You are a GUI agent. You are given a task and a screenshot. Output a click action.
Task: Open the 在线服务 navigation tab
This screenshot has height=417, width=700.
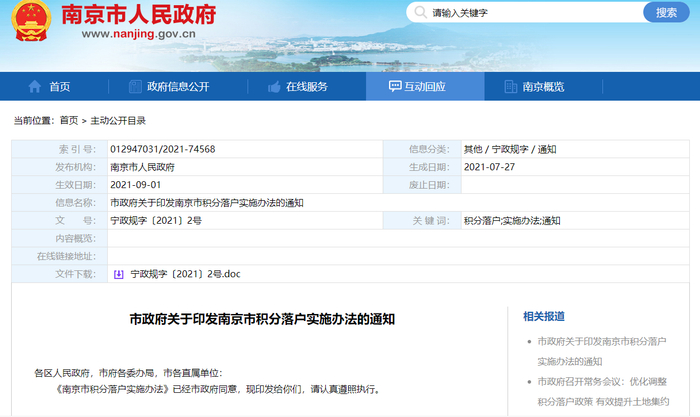[x=307, y=87]
